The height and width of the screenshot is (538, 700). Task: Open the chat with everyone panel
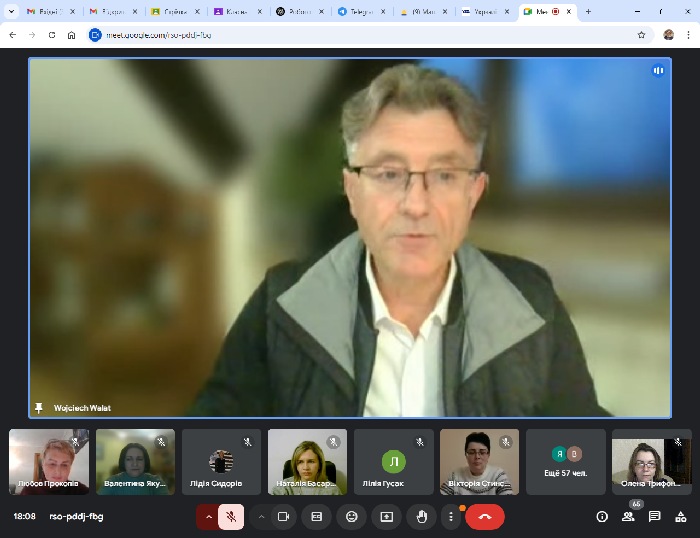(655, 517)
